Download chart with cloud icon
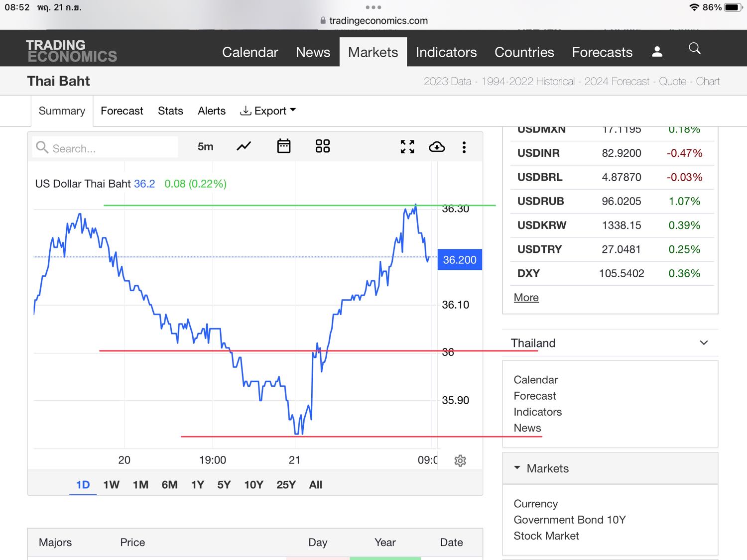This screenshot has height=560, width=747. 437,147
